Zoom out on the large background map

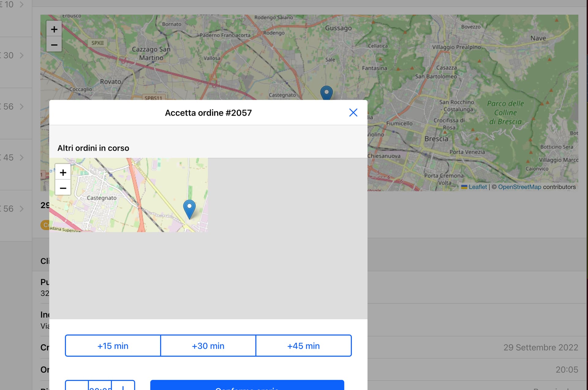[x=54, y=45]
